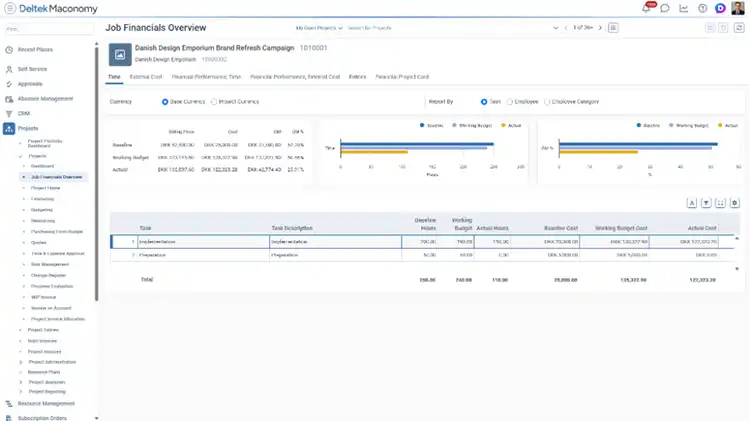Open table settings gear icon
750x421 pixels.
[735, 203]
